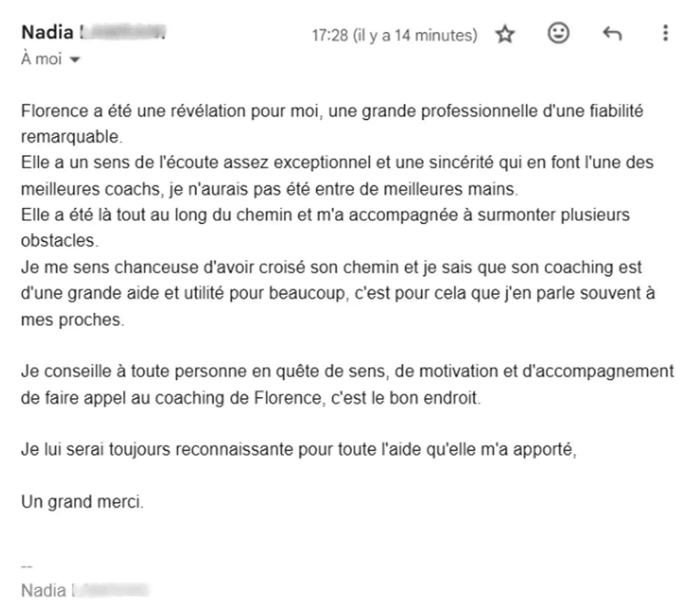Image resolution: width=691 pixels, height=616 pixels.
Task: Reply using the curved arrow icon
Action: (612, 34)
